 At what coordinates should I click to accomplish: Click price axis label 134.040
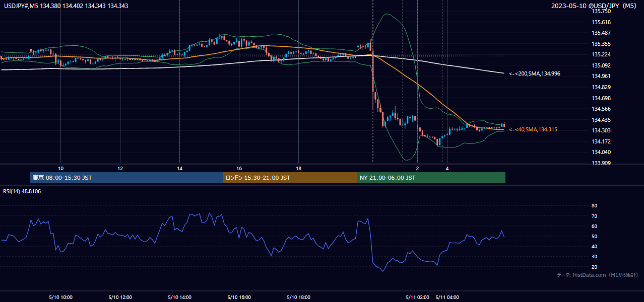coord(601,152)
